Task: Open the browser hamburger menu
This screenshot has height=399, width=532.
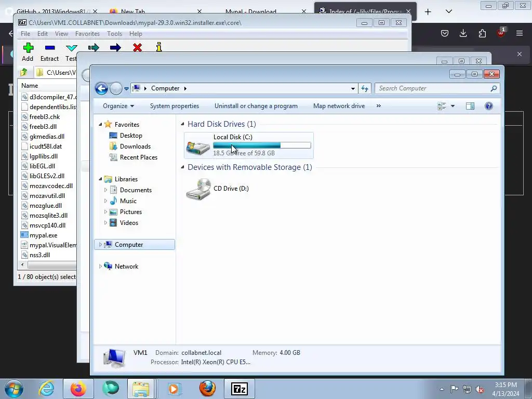Action: [520, 33]
